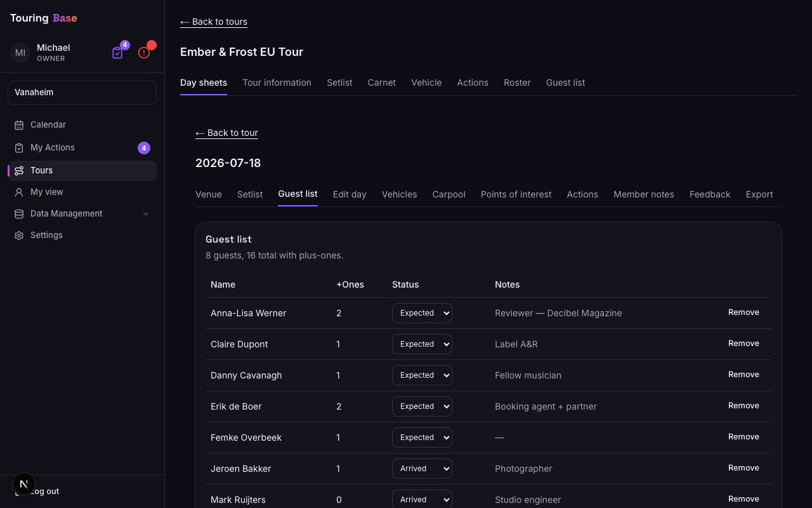Open the status dropdown for Jeroen Bakker
The image size is (812, 508).
(x=422, y=469)
